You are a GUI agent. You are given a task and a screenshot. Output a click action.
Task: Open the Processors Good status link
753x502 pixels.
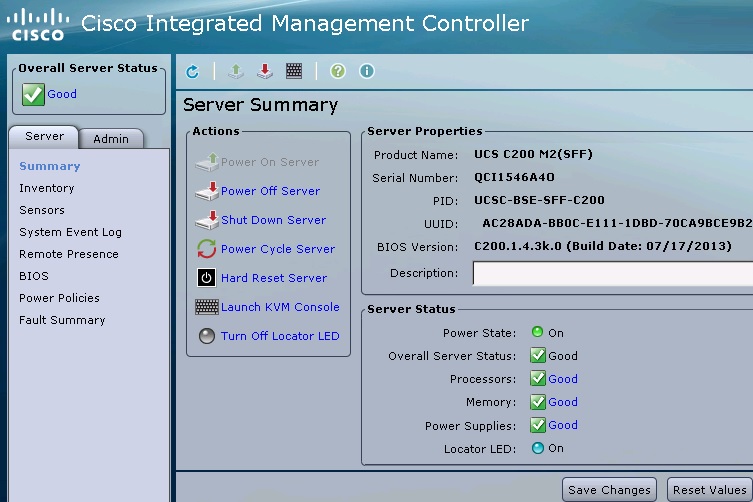(563, 379)
